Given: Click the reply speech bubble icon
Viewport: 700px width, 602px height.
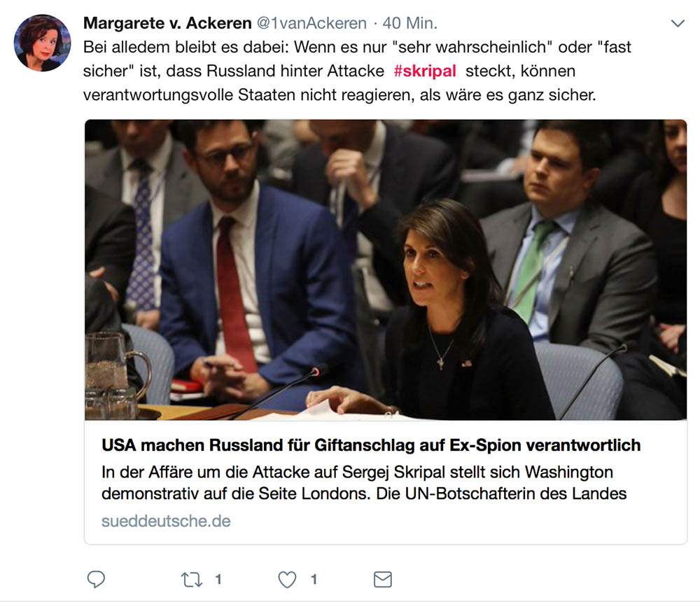Looking at the screenshot, I should pyautogui.click(x=95, y=579).
